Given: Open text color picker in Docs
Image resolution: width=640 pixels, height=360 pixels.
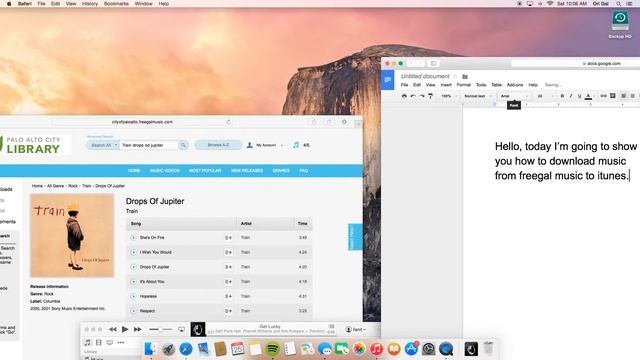Looking at the screenshot, I should point(588,96).
